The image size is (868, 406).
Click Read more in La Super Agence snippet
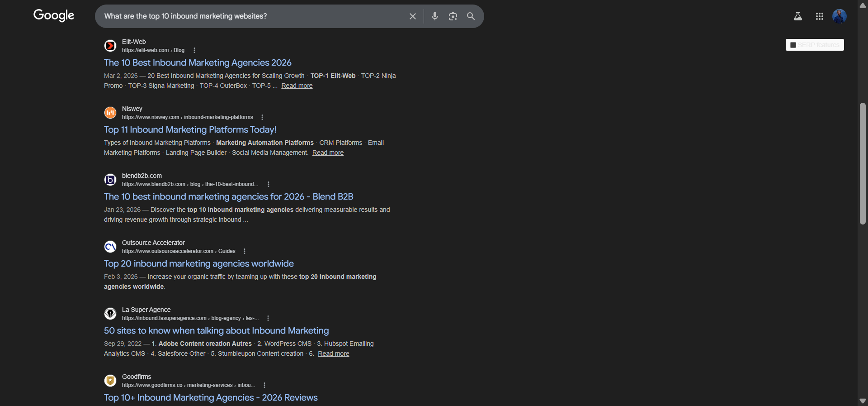(x=334, y=353)
